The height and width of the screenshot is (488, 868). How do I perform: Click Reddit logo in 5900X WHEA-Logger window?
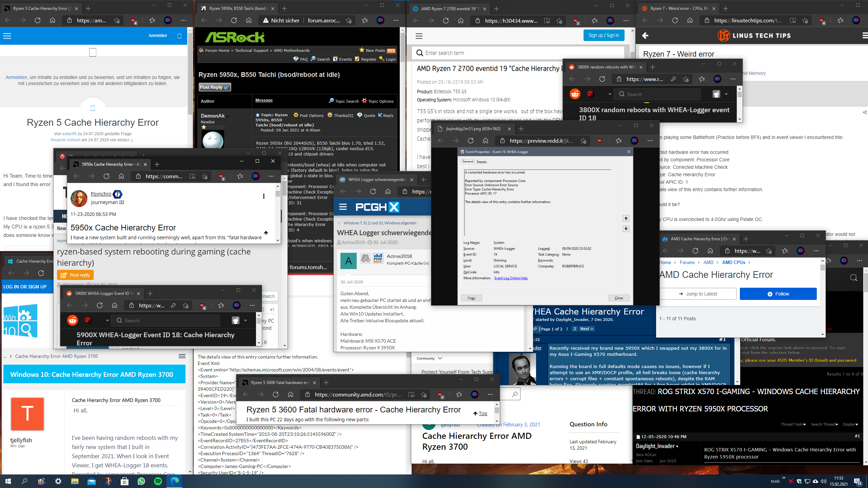click(73, 320)
